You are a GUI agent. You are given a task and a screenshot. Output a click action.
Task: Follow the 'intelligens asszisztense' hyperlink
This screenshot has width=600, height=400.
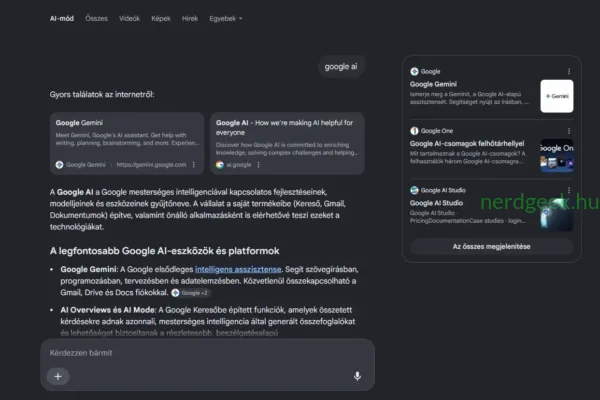point(238,269)
